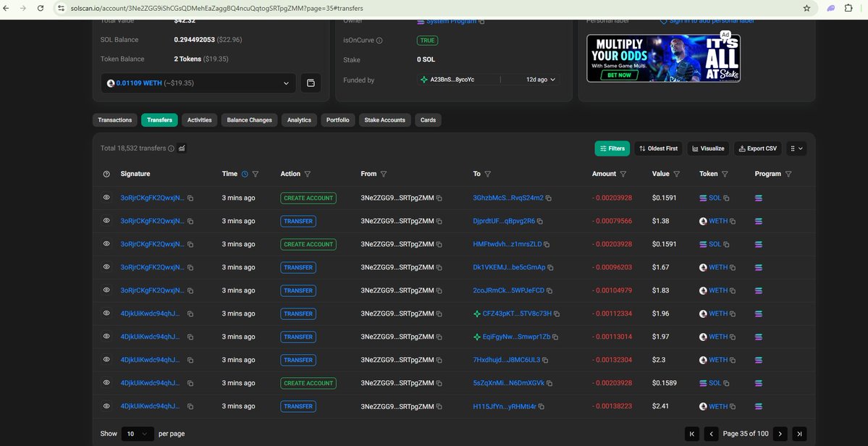868x446 pixels.
Task: Filter by Token column funnel icon
Action: [x=725, y=174]
